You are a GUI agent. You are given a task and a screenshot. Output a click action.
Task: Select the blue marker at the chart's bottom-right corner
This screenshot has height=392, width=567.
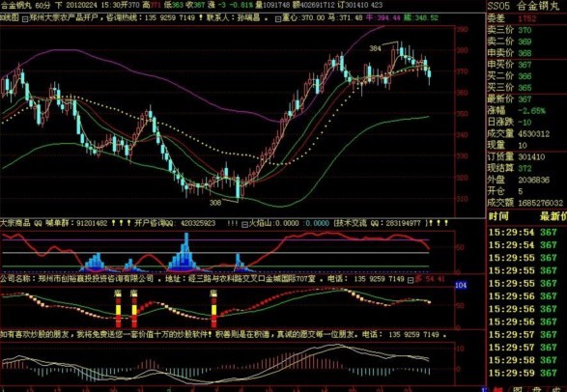point(484,389)
